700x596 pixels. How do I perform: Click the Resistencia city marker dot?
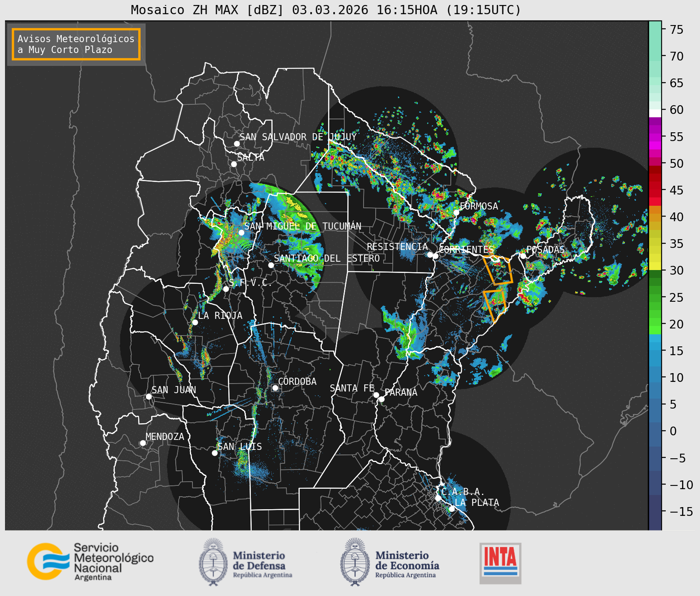point(430,255)
